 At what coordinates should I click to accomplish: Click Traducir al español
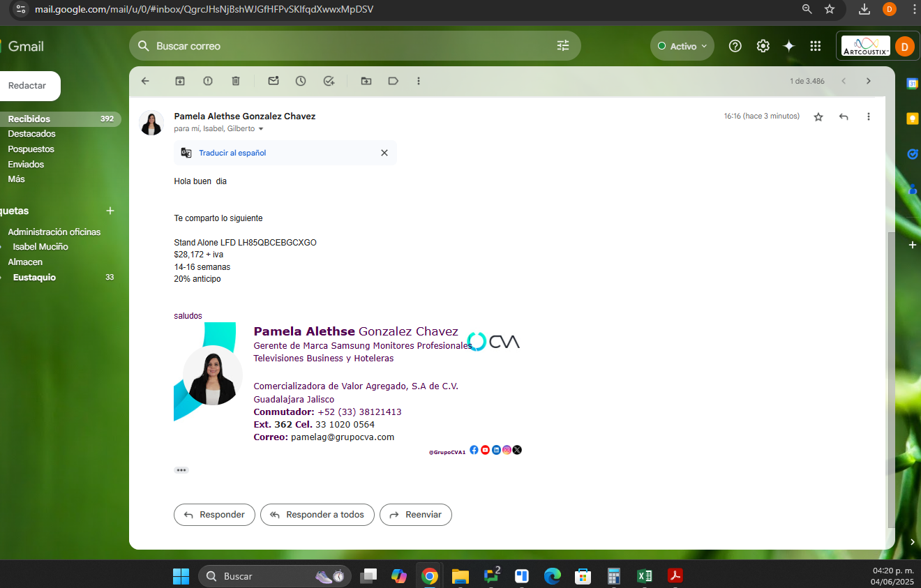232,153
